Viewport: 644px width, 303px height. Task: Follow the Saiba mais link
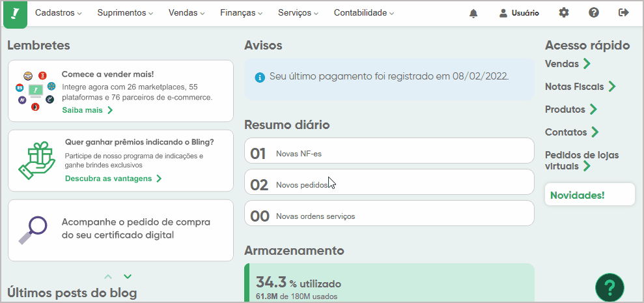tap(83, 110)
